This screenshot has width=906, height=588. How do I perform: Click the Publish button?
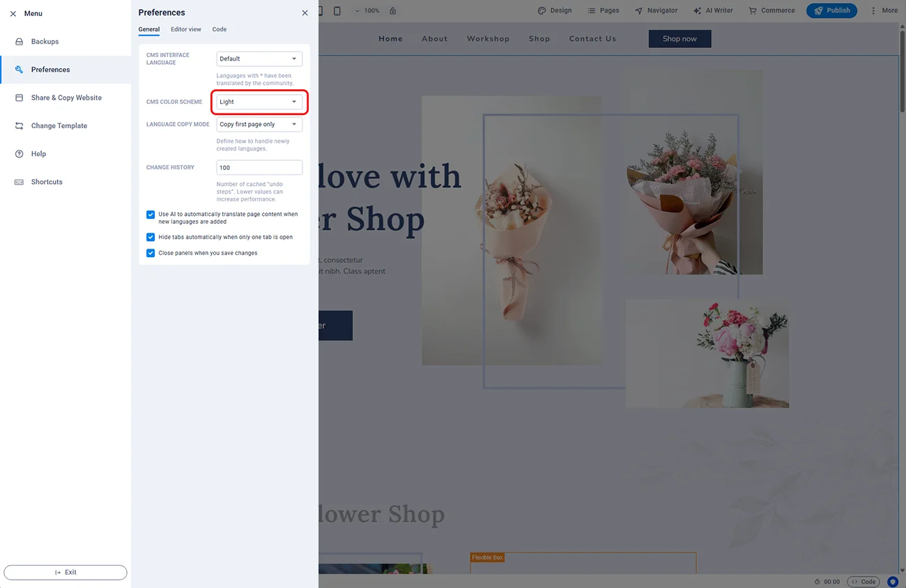coord(831,10)
